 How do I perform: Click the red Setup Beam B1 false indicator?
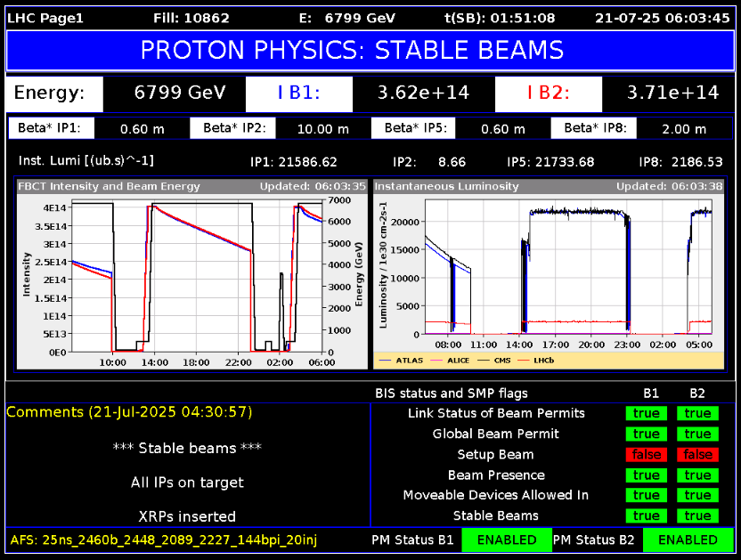click(x=647, y=454)
